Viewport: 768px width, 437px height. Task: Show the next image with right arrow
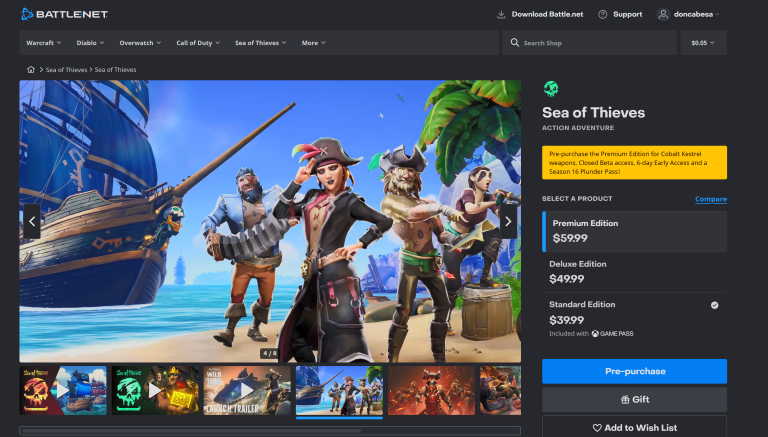point(507,222)
